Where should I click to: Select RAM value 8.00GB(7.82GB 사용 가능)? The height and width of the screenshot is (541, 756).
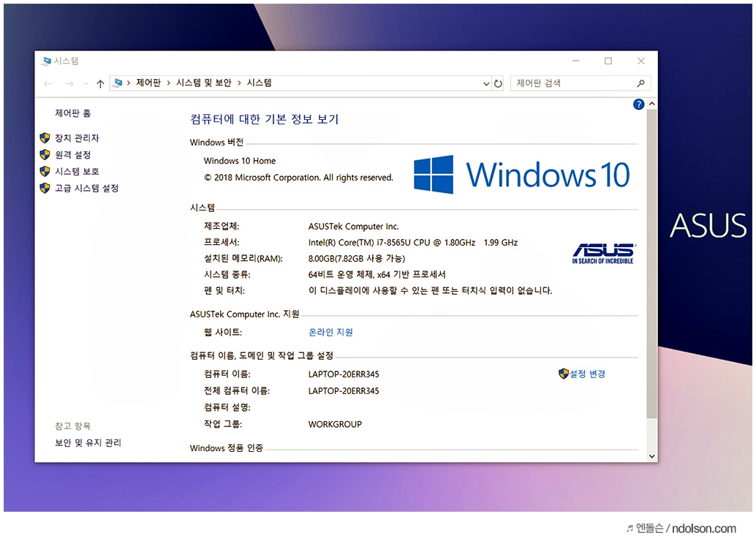[357, 259]
